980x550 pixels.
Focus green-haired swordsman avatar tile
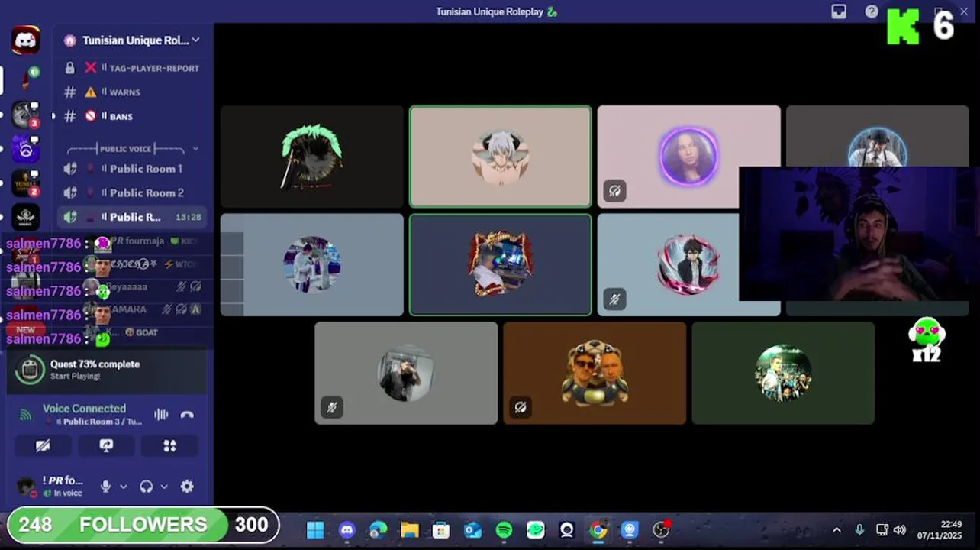point(311,157)
